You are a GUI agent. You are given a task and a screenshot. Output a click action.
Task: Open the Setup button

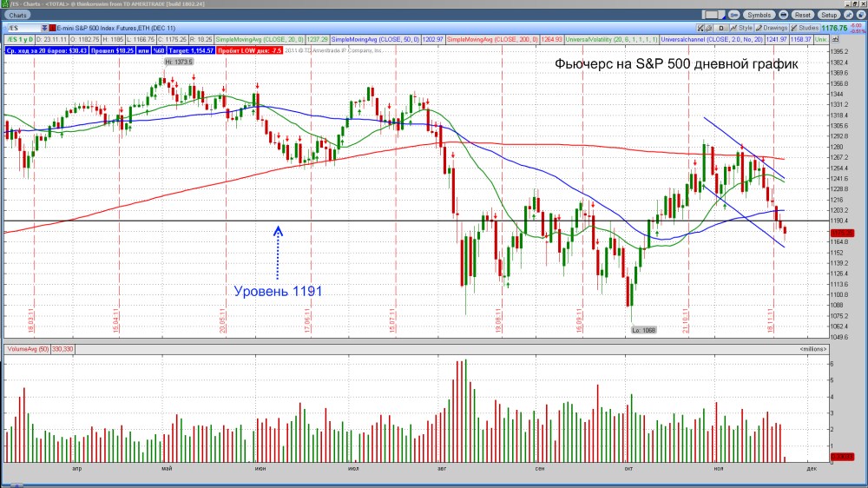coord(829,15)
